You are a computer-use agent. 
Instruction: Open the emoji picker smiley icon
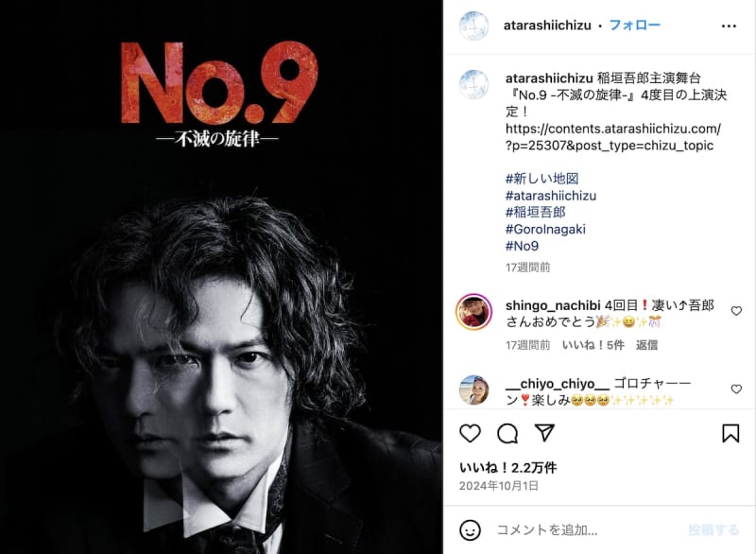(470, 529)
